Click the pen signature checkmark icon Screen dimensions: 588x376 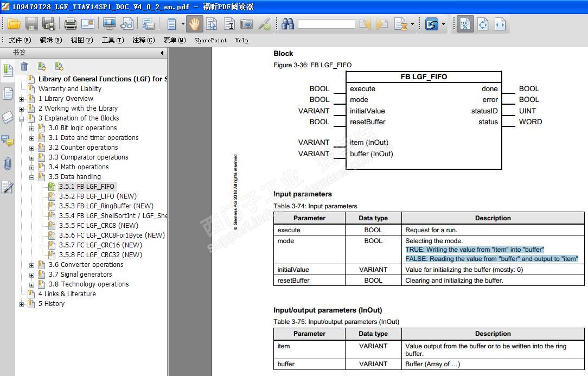264,24
